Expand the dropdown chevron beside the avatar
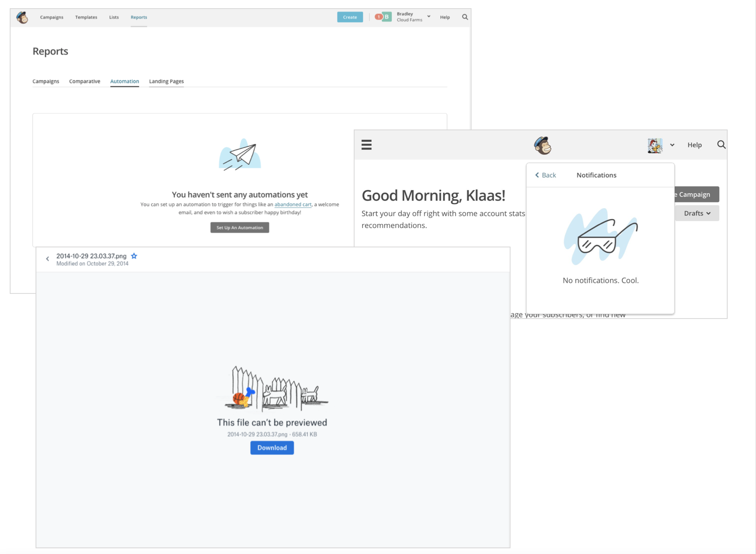 (672, 145)
